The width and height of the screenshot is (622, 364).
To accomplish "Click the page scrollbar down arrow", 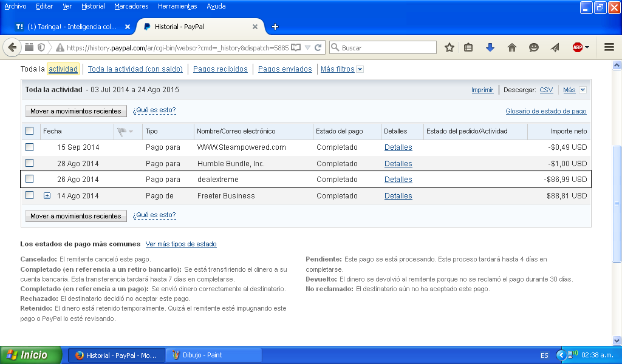I will tap(617, 340).
